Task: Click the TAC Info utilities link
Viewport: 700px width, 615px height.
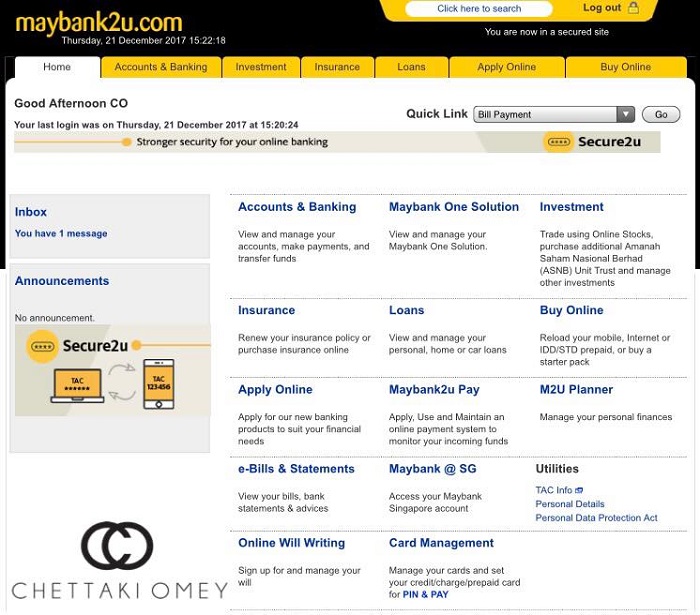Action: [x=554, y=490]
